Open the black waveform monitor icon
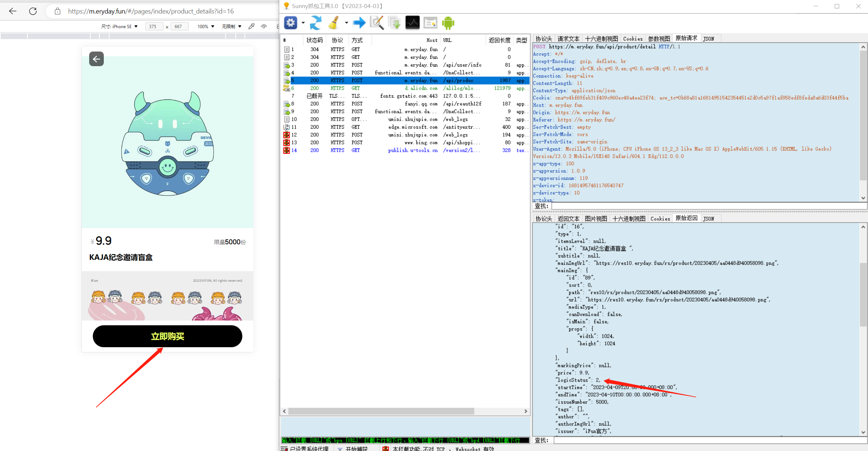Screen dimensions: 868x451 [412, 23]
